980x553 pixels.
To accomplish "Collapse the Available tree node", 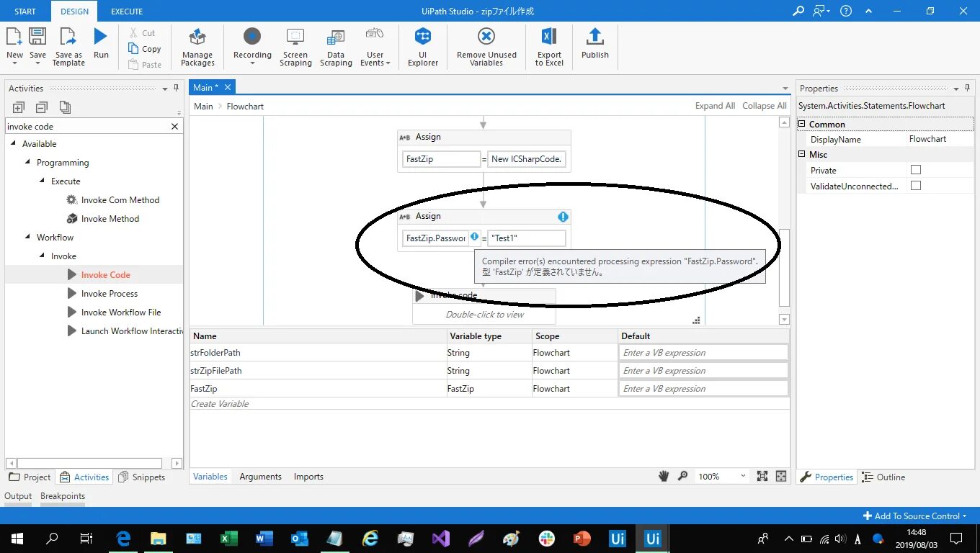I will [14, 144].
